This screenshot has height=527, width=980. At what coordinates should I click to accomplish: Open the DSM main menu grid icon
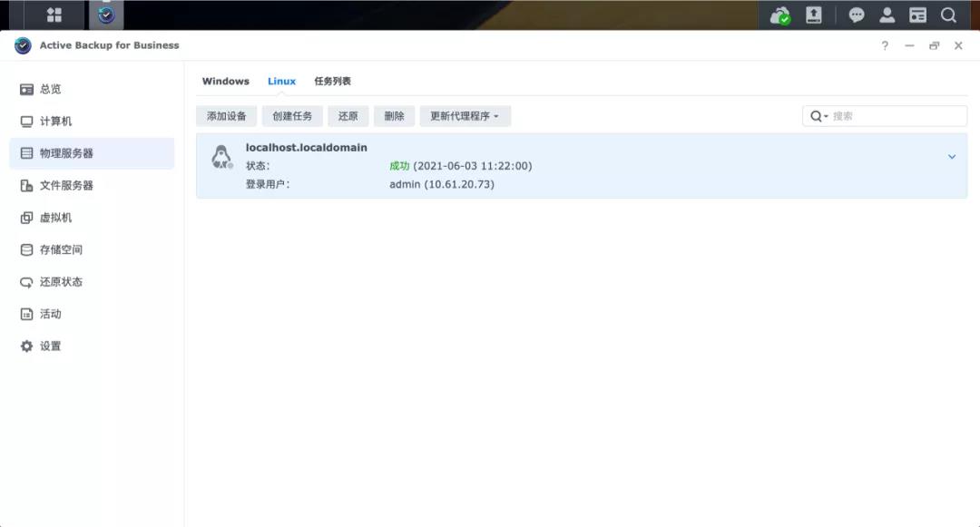coord(54,15)
